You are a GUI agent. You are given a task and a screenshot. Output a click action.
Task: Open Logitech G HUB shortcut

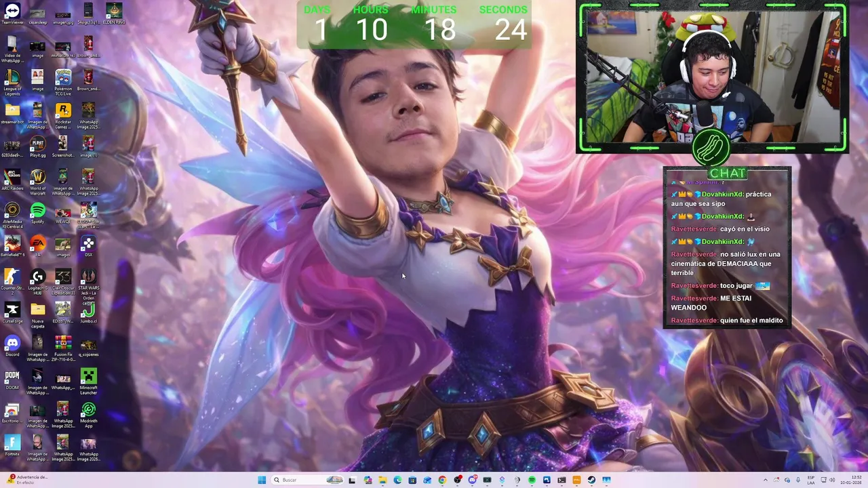click(38, 282)
